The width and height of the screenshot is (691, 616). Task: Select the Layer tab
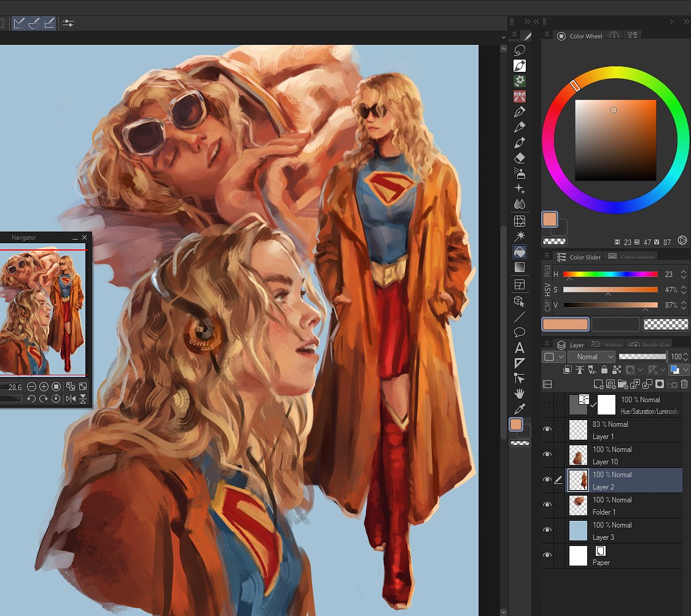click(x=571, y=345)
